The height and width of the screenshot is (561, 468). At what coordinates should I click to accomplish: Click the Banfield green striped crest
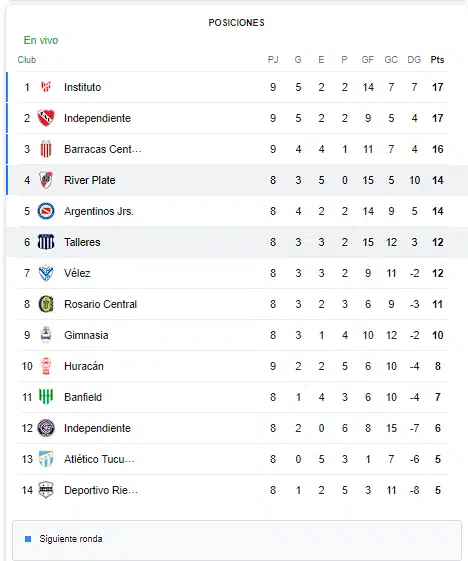click(46, 397)
